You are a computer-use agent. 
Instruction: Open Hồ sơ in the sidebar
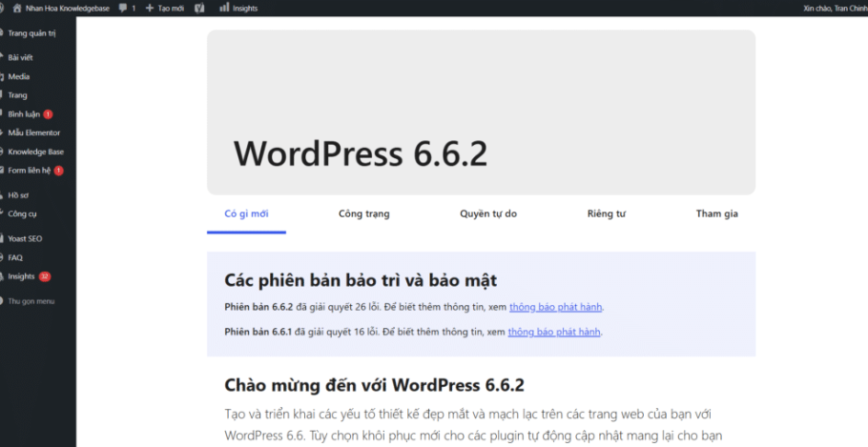(18, 195)
